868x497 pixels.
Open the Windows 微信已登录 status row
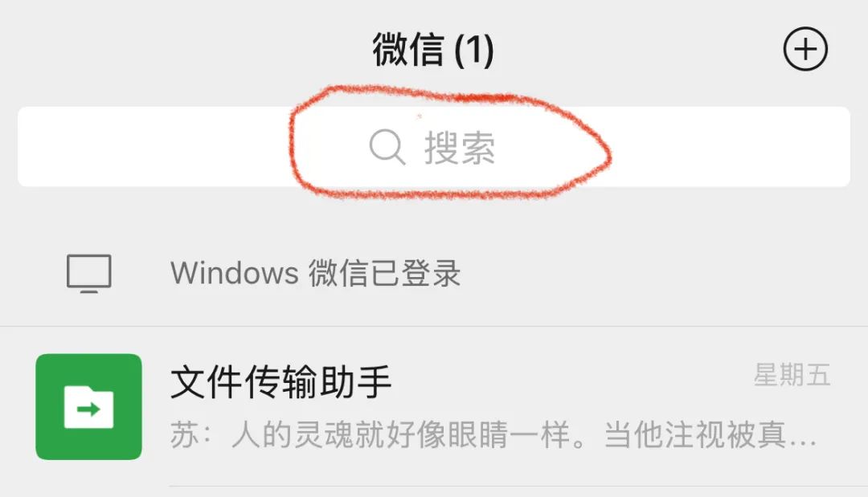(x=434, y=273)
